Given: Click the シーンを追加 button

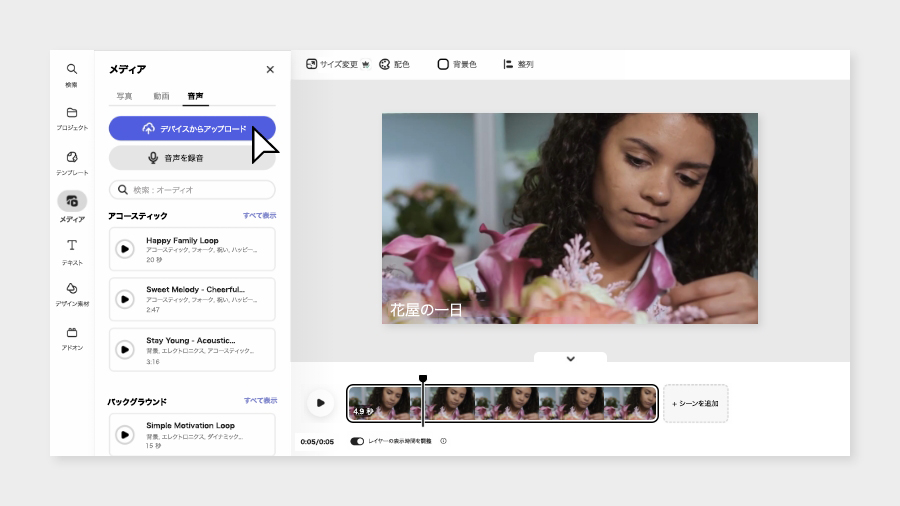Looking at the screenshot, I should (x=696, y=403).
